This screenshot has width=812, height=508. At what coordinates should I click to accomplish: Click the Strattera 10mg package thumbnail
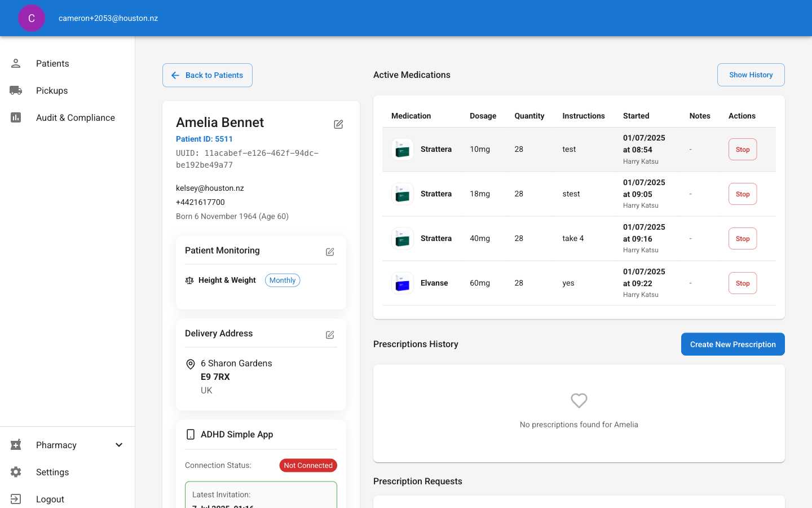click(x=403, y=150)
